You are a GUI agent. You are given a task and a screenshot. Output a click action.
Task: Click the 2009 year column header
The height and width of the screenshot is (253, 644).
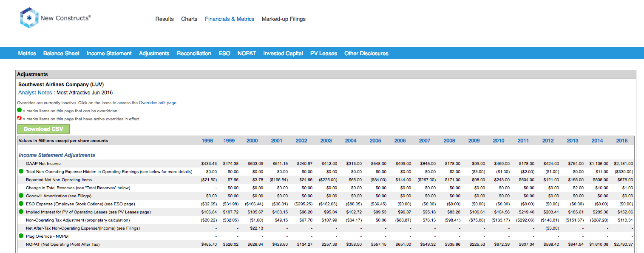pyautogui.click(x=474, y=140)
